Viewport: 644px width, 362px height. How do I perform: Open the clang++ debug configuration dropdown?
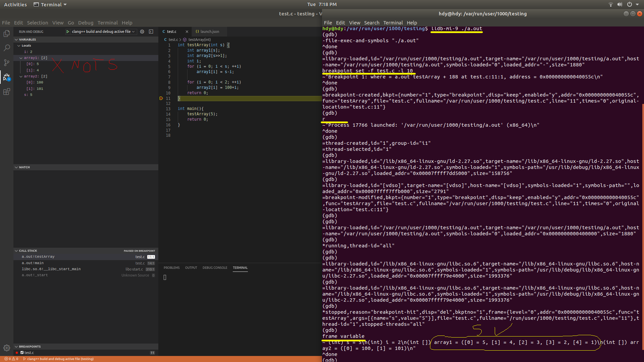point(134,32)
